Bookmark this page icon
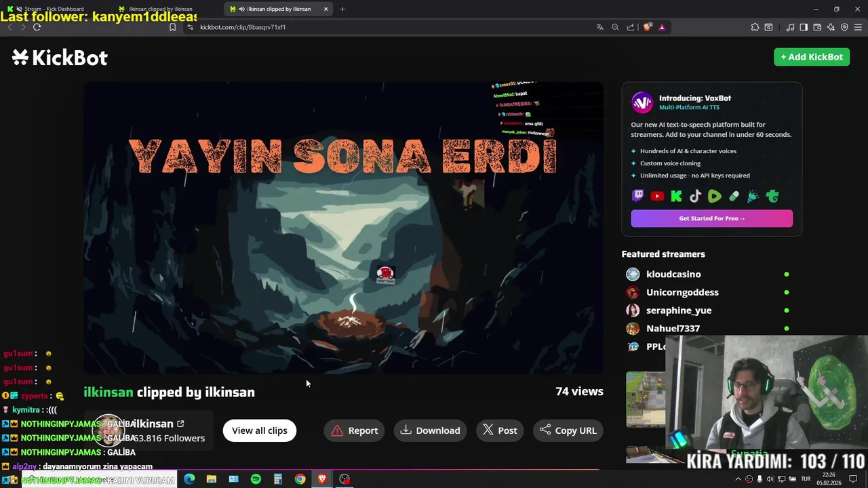This screenshot has height=488, width=868. coord(172,27)
